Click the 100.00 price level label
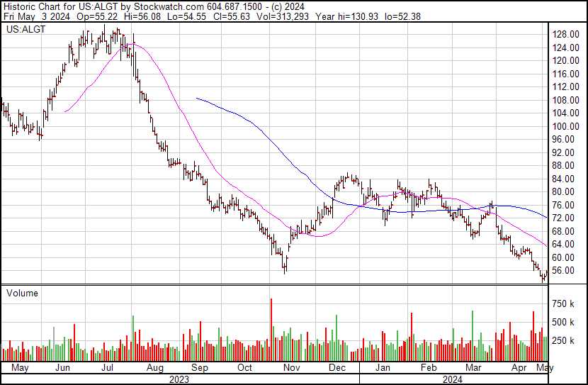 coord(566,126)
